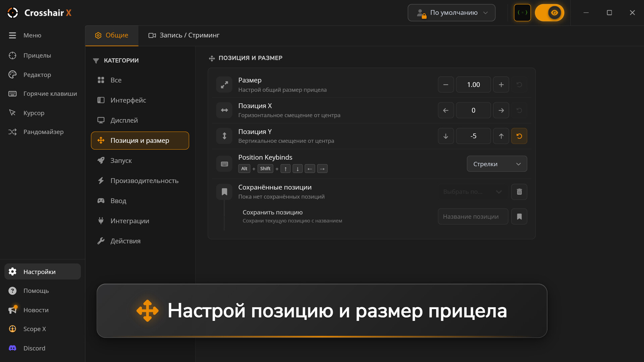Reset Позиция X to default
This screenshot has width=644, height=362.
coord(519,110)
